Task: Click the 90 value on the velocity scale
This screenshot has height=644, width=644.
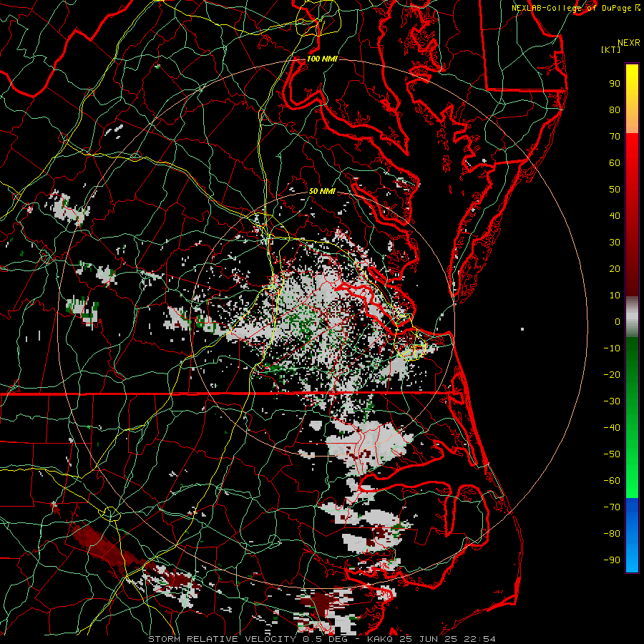Action: click(615, 84)
